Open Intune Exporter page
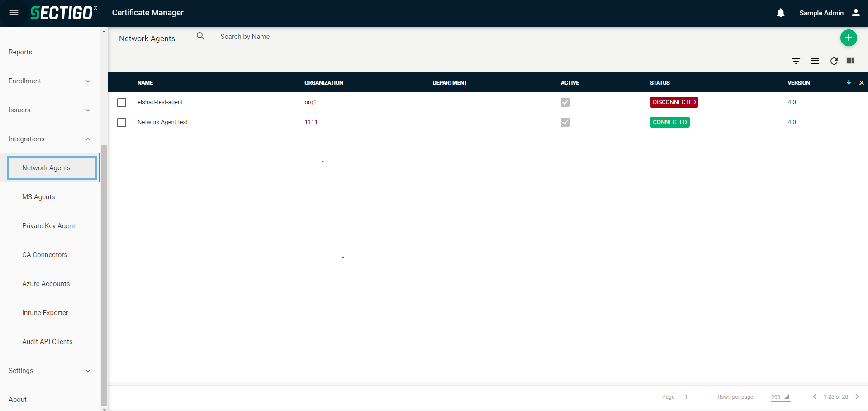The height and width of the screenshot is (411, 868). tap(45, 313)
